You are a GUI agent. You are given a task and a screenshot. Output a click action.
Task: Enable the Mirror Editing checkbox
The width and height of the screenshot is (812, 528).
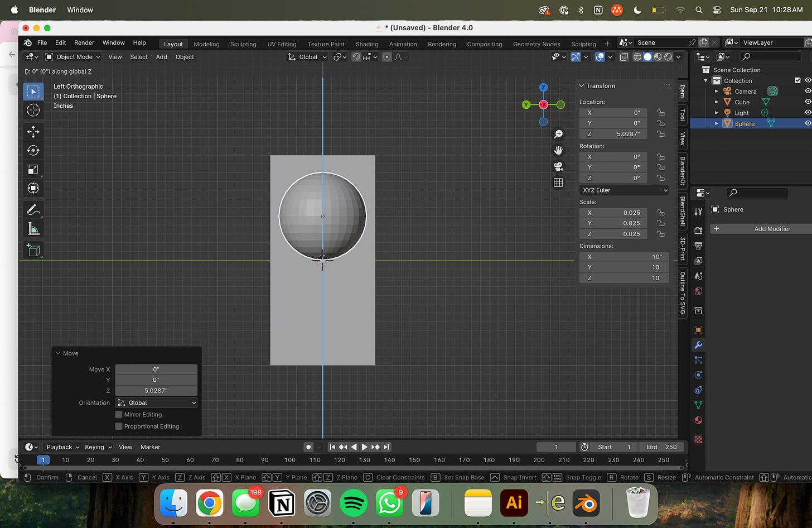click(119, 415)
